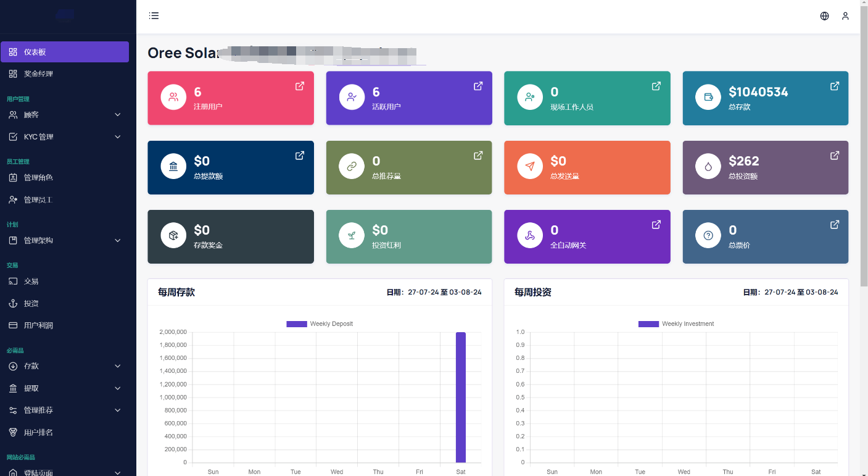The width and height of the screenshot is (868, 476).
Task: Open external link on 总投资额 card
Action: point(835,156)
